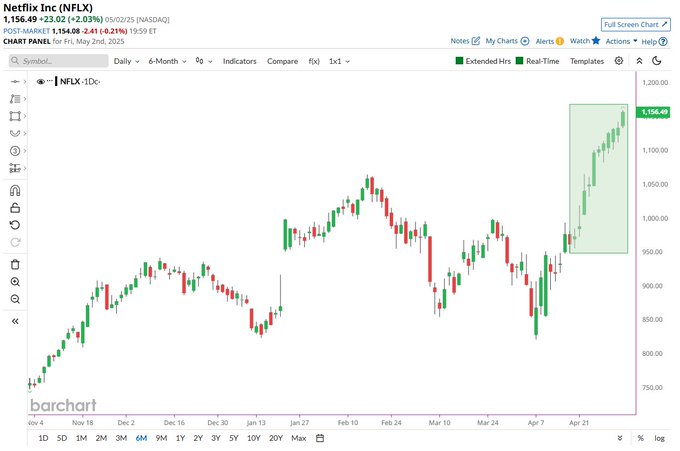Expand the line tools options arrow

click(25, 99)
